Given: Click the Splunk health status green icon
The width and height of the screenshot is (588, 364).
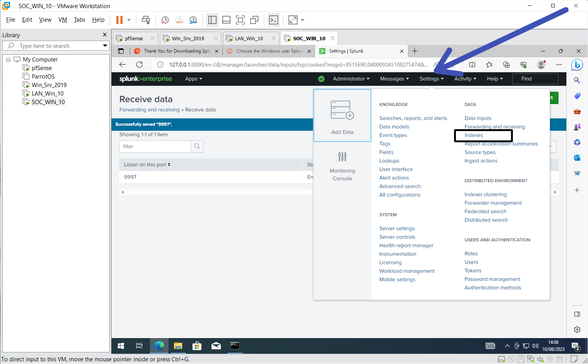Looking at the screenshot, I should click(321, 79).
